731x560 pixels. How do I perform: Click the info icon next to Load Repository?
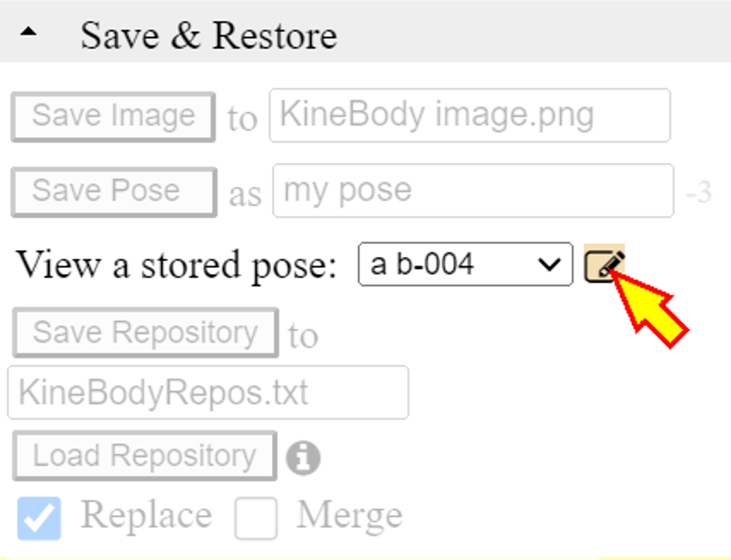(x=303, y=458)
